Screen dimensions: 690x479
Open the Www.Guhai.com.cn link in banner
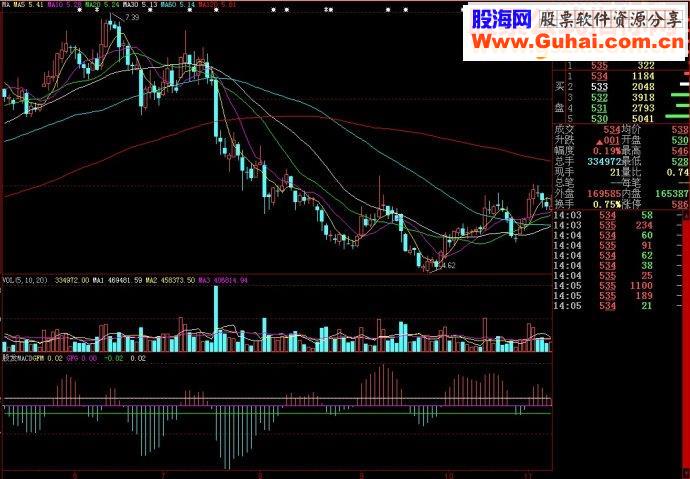coord(578,42)
